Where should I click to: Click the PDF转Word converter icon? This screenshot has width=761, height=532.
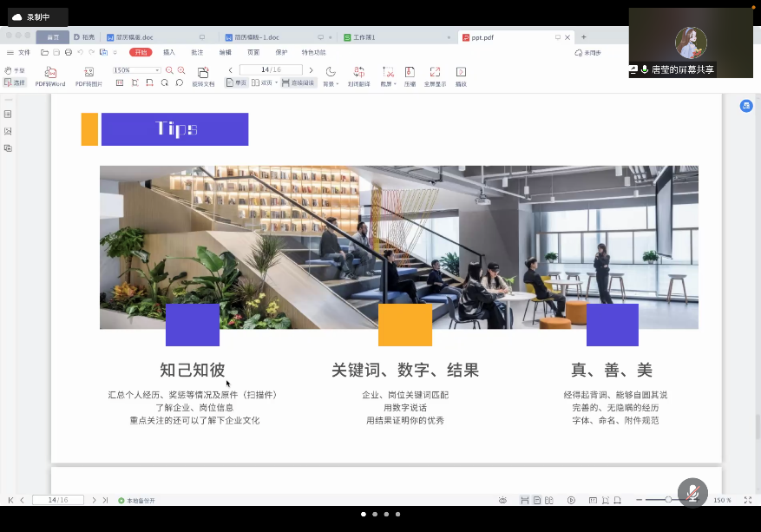pos(50,73)
